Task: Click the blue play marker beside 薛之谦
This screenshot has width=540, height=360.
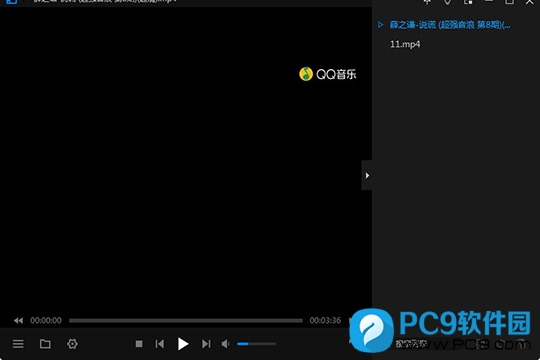Action: [381, 25]
